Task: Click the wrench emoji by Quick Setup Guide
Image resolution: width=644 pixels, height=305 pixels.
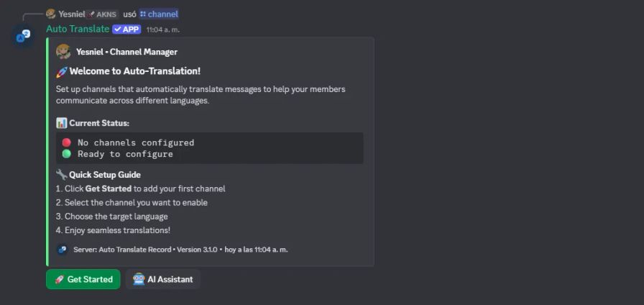Action: point(61,175)
